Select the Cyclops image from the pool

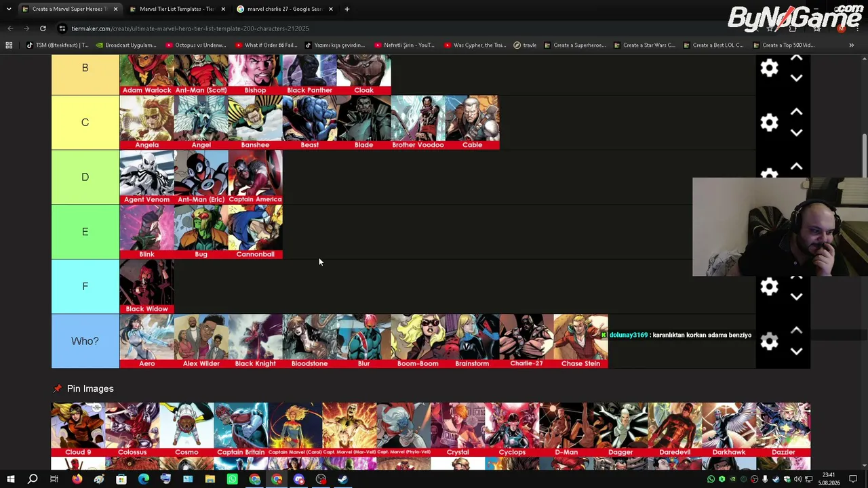tap(512, 430)
